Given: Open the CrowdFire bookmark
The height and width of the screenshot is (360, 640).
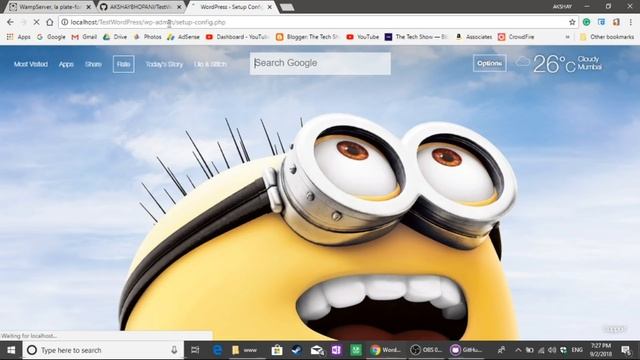Looking at the screenshot, I should tap(516, 37).
